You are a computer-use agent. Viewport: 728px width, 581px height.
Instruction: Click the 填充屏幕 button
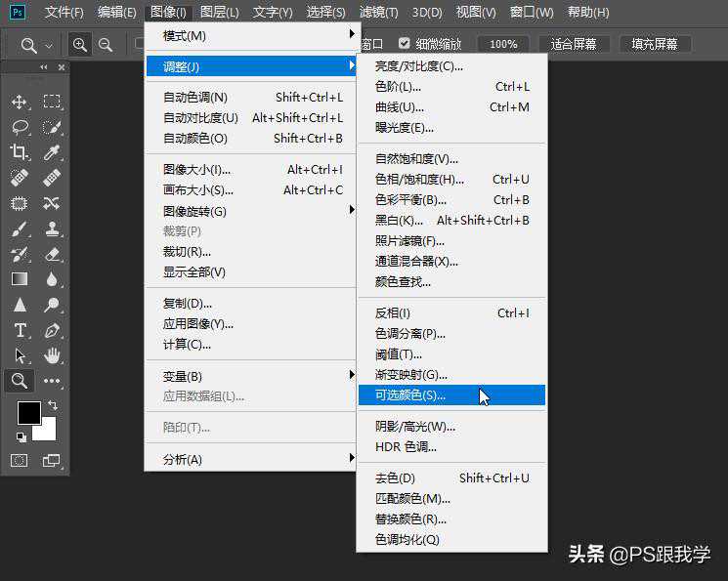point(655,44)
